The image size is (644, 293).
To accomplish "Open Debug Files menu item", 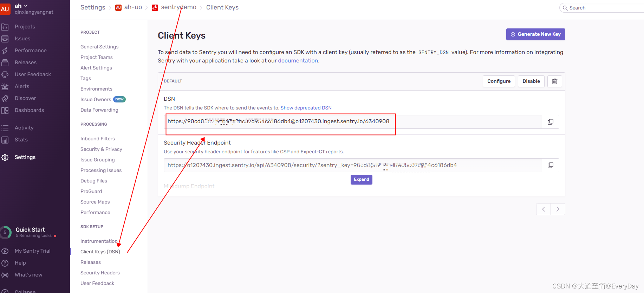I will pos(94,181).
